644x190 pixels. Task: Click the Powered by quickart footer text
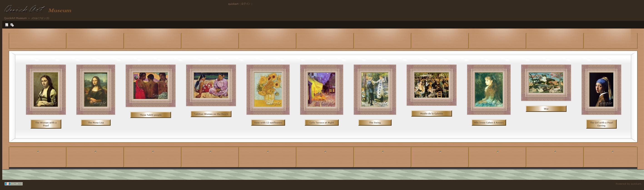click(x=628, y=184)
